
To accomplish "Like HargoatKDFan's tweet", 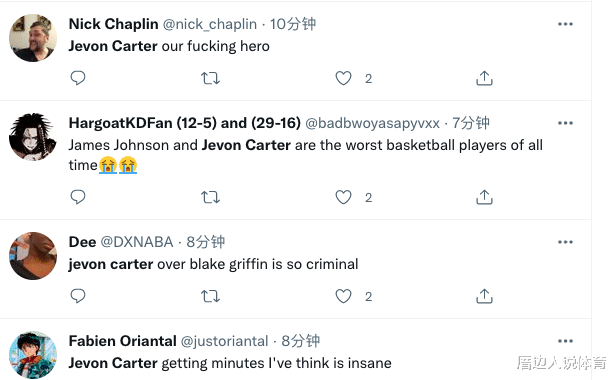I will coord(343,197).
